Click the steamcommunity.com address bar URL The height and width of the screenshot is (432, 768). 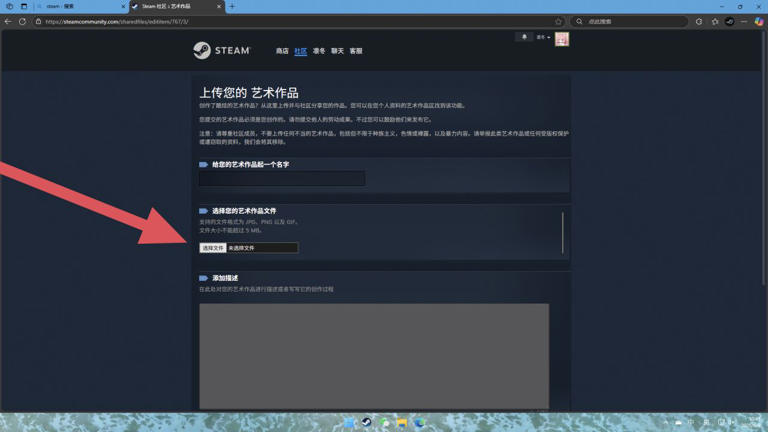tap(117, 22)
